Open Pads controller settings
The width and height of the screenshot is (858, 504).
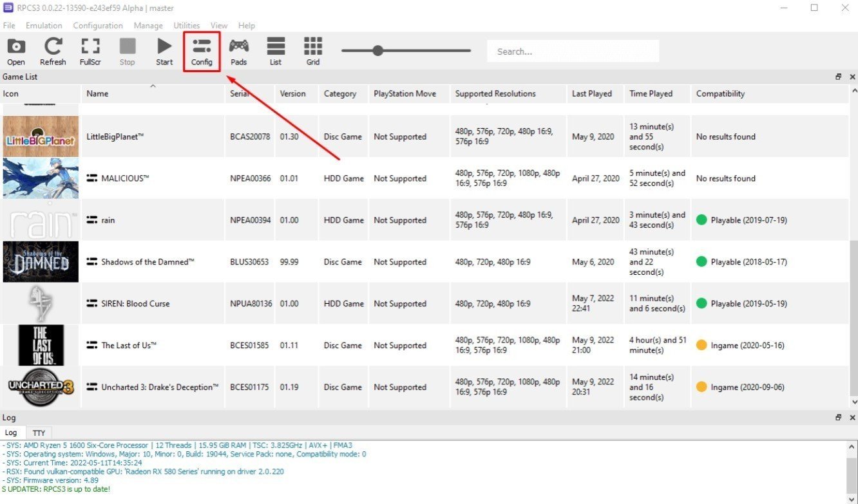[239, 51]
